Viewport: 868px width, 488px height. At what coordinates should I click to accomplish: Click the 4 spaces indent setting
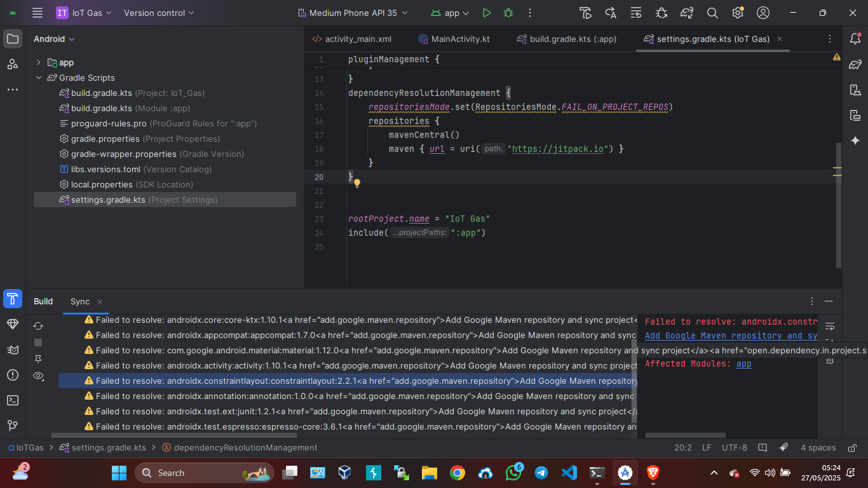[818, 447]
